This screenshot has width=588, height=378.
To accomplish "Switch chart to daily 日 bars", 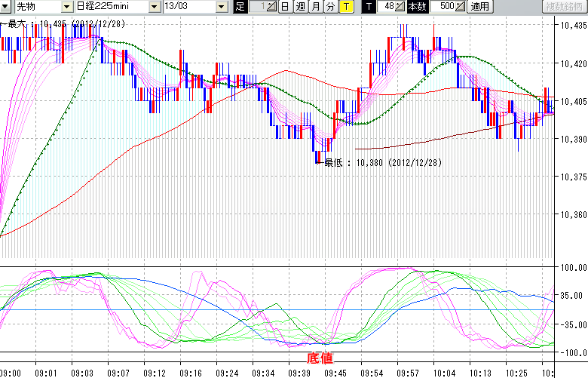I will [x=284, y=7].
